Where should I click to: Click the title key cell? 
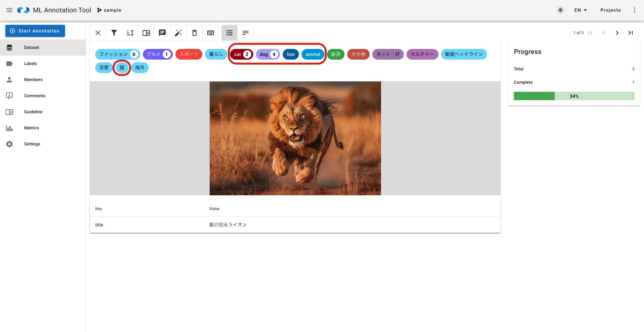click(99, 225)
